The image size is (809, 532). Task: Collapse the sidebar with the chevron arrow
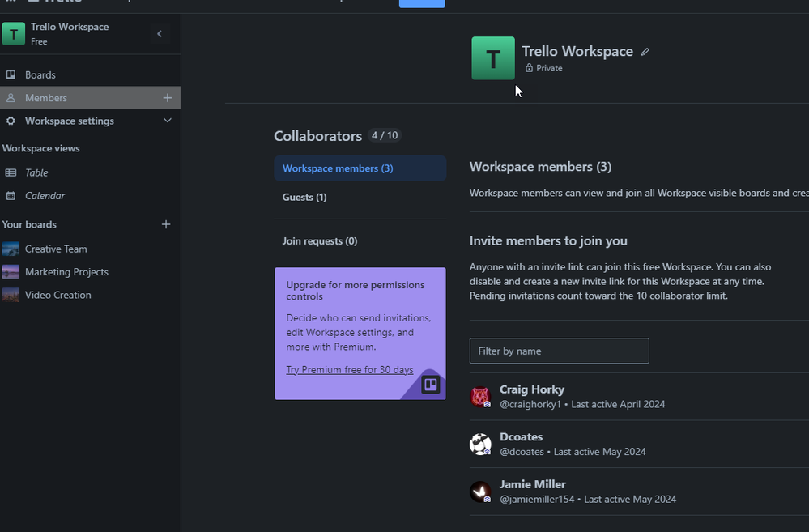coord(160,34)
